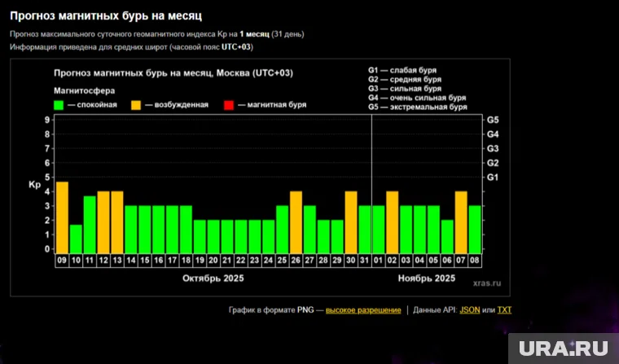Click the red "магнитная буря" legend swatch
619x364 pixels.
(x=229, y=105)
